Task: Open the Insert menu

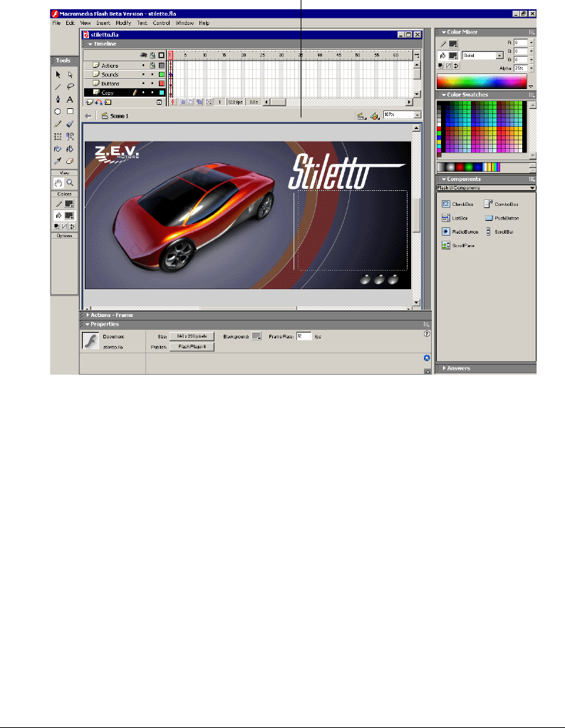Action: click(x=103, y=23)
